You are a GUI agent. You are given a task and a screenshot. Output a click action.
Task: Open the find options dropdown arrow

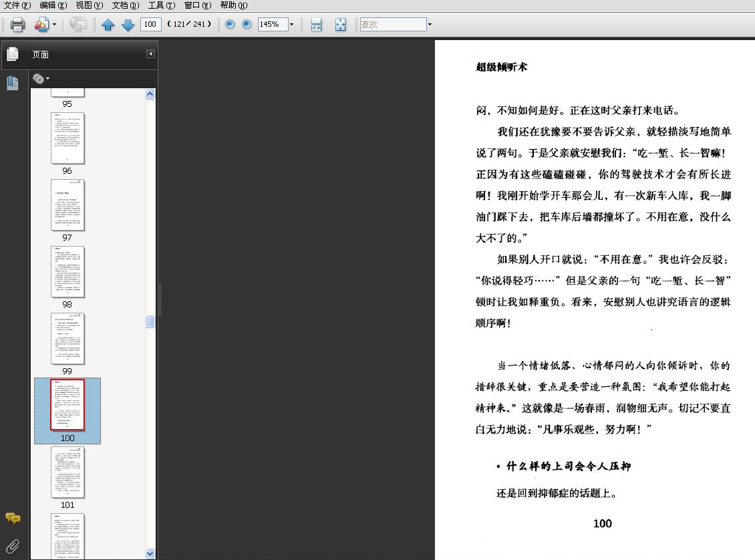[430, 24]
